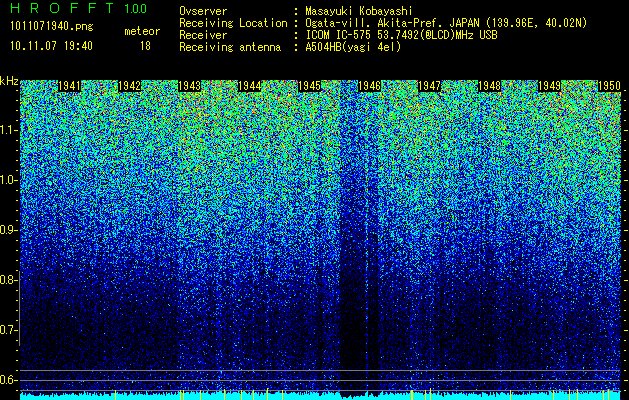This screenshot has width=629, height=400.
Task: Click the Ovserver field label
Action: click(203, 11)
